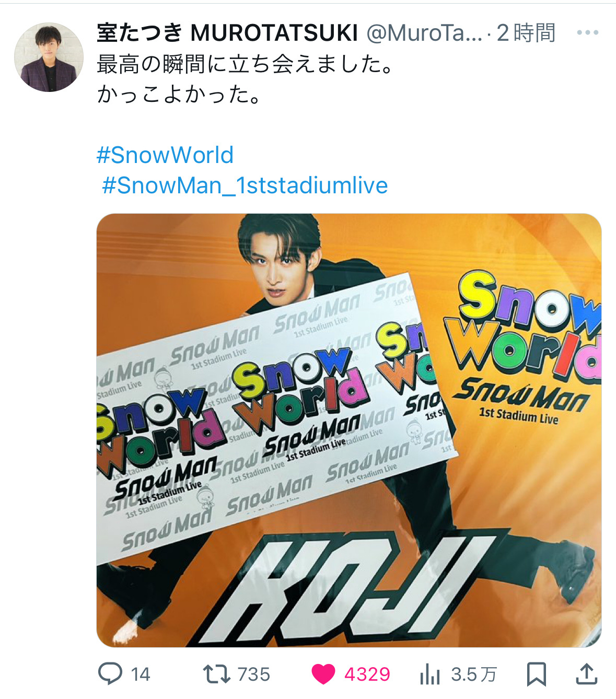Viewport: 616px width, 699px height.
Task: View analytics via bar chart icon
Action: (430, 674)
